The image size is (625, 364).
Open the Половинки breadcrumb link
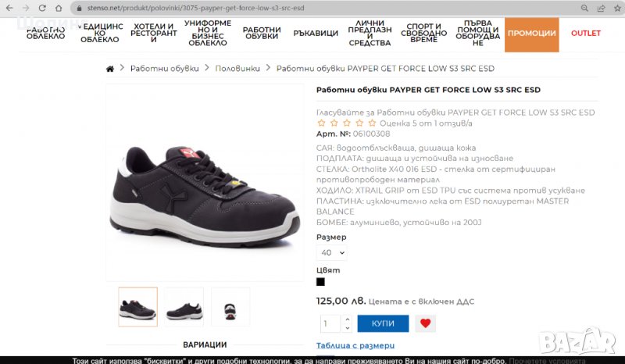237,69
